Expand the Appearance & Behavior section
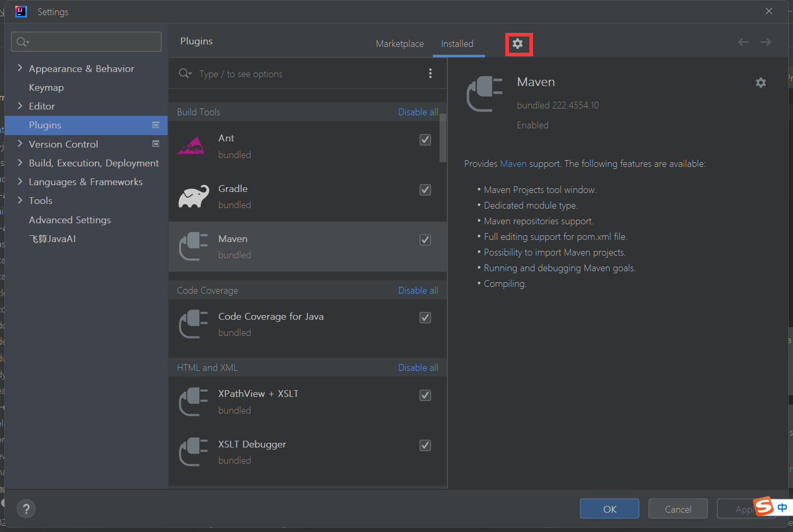The height and width of the screenshot is (532, 793). coord(20,68)
